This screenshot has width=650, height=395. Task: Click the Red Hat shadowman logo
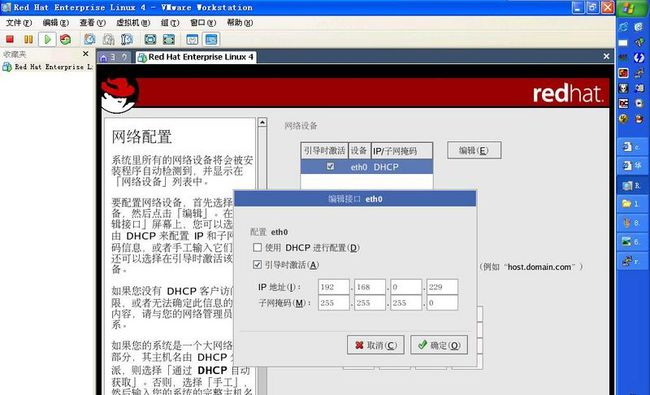click(119, 95)
